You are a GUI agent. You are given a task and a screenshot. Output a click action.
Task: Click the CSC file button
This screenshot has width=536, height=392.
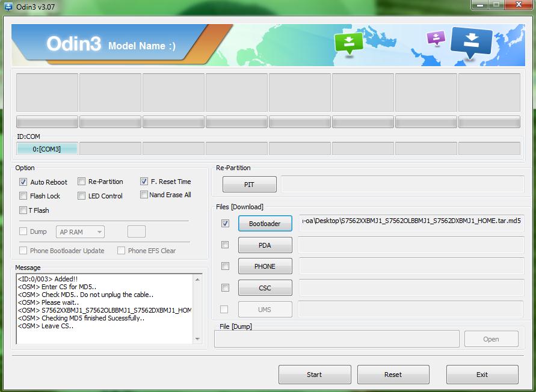coord(265,288)
